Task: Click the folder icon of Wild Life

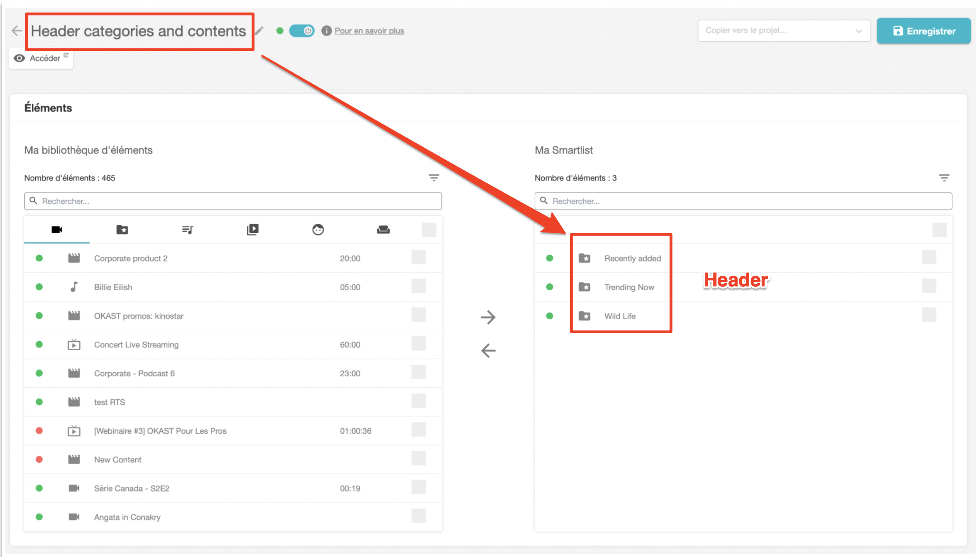Action: click(x=584, y=316)
